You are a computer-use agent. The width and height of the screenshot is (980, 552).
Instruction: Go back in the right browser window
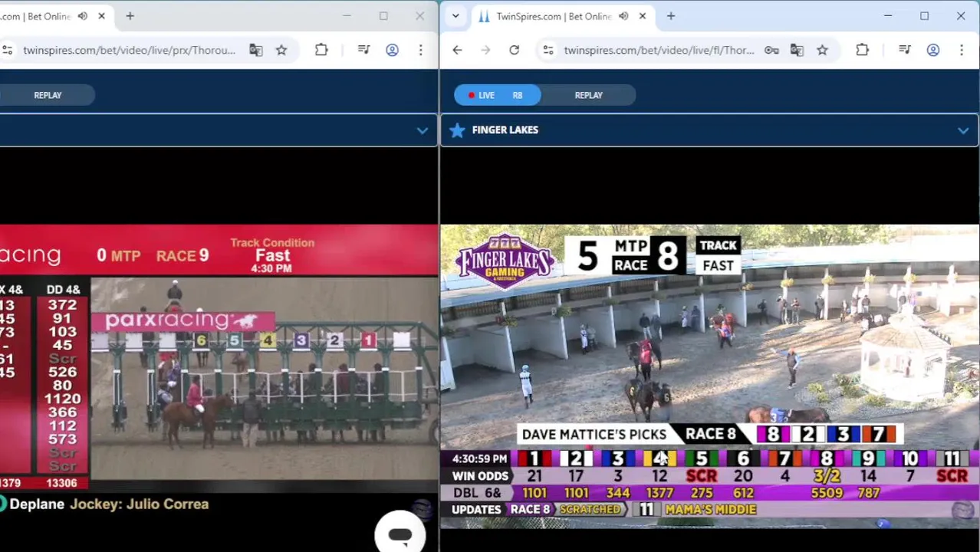pyautogui.click(x=457, y=50)
